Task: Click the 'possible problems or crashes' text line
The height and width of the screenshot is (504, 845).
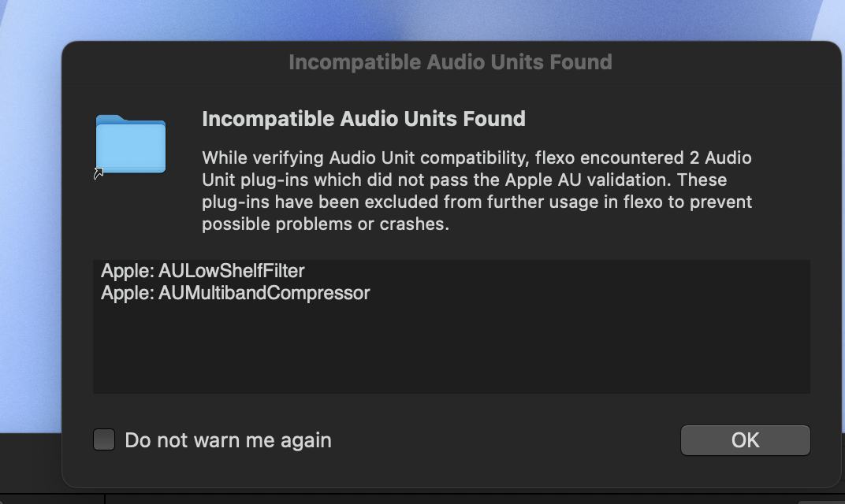Action: tap(325, 224)
